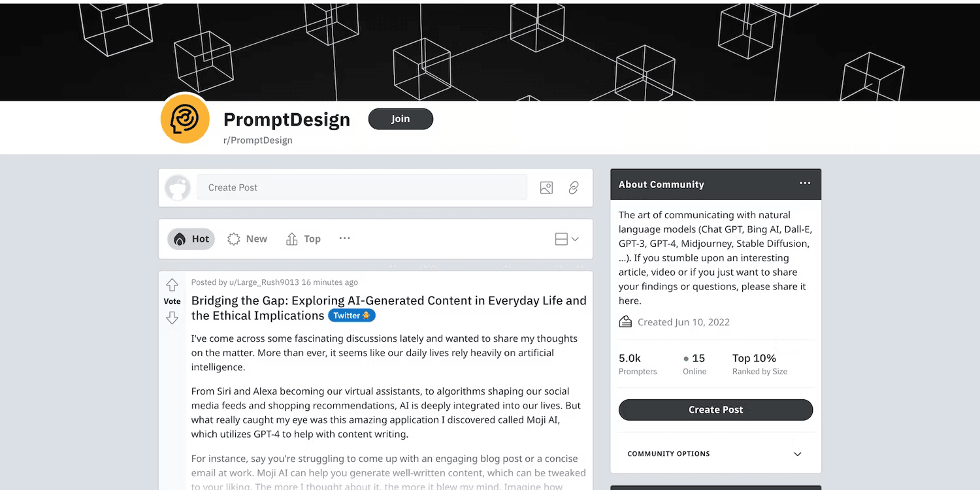
Task: Join the PromptDesign community
Action: (400, 119)
